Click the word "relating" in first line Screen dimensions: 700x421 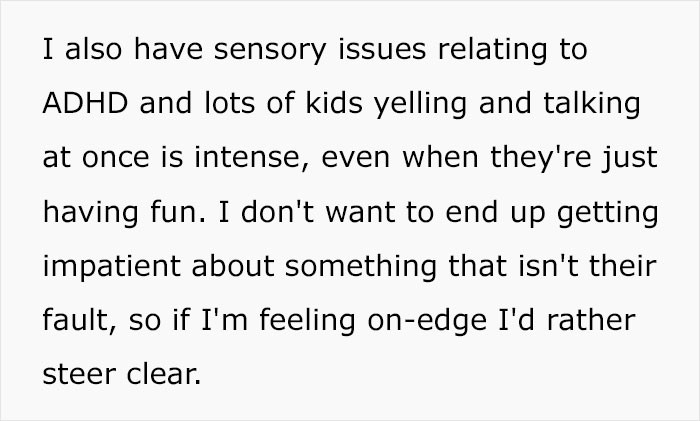492,50
